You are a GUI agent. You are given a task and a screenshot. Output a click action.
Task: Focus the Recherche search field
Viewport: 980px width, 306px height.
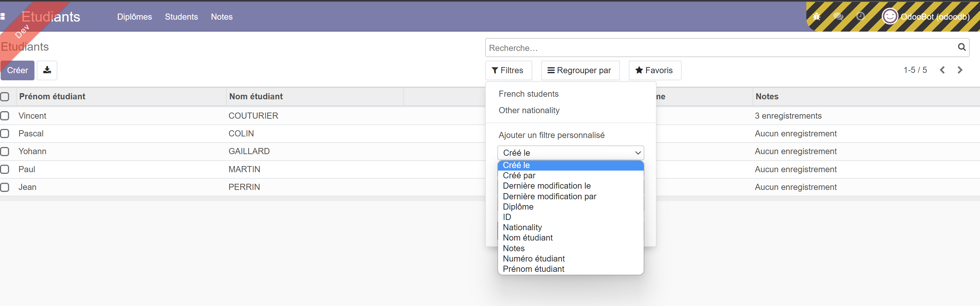pyautogui.click(x=719, y=48)
